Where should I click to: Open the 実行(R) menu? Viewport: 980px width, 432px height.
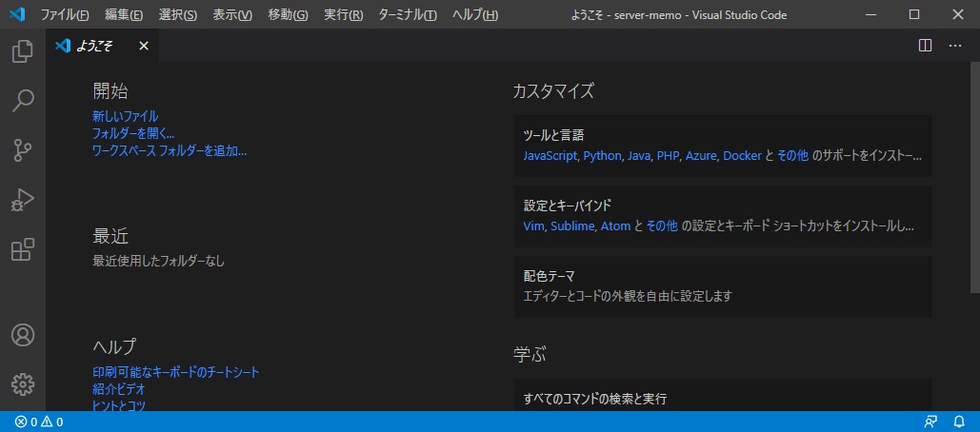pyautogui.click(x=343, y=14)
